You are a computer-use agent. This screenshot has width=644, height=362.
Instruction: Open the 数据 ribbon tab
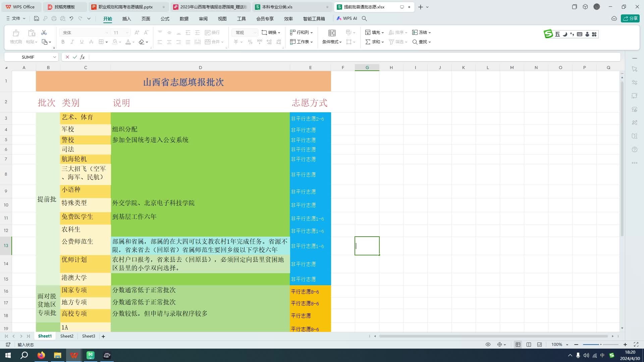click(184, 19)
